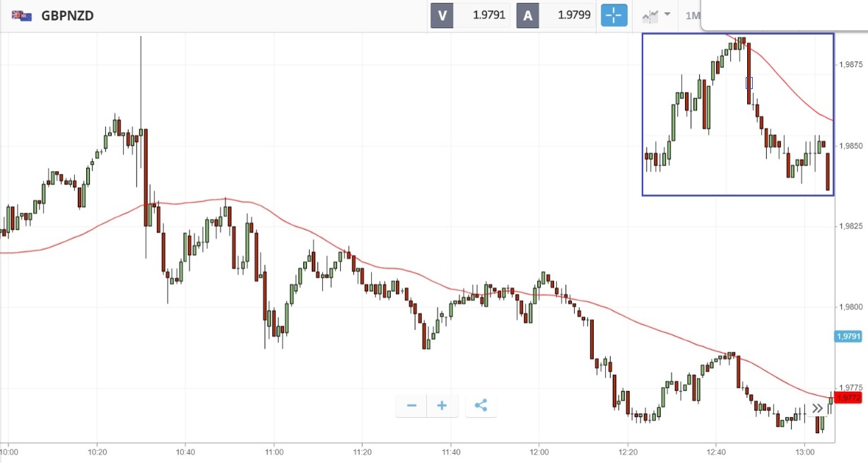Click the A buy button
This screenshot has width=868, height=463.
(x=528, y=15)
